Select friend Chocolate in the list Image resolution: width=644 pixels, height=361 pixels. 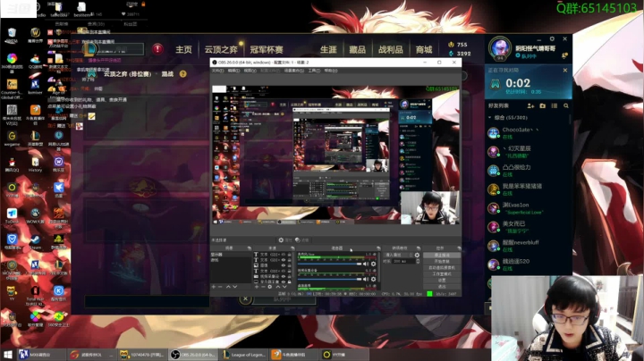[528, 133]
